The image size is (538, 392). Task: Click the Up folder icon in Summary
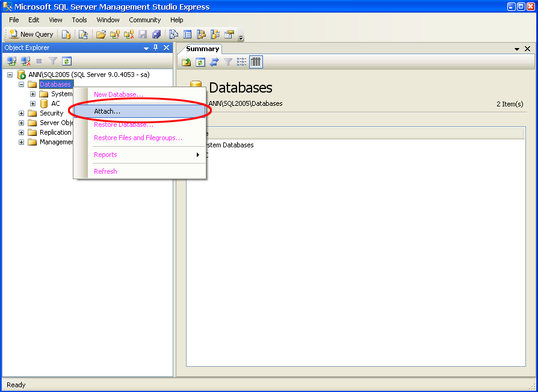tap(187, 62)
